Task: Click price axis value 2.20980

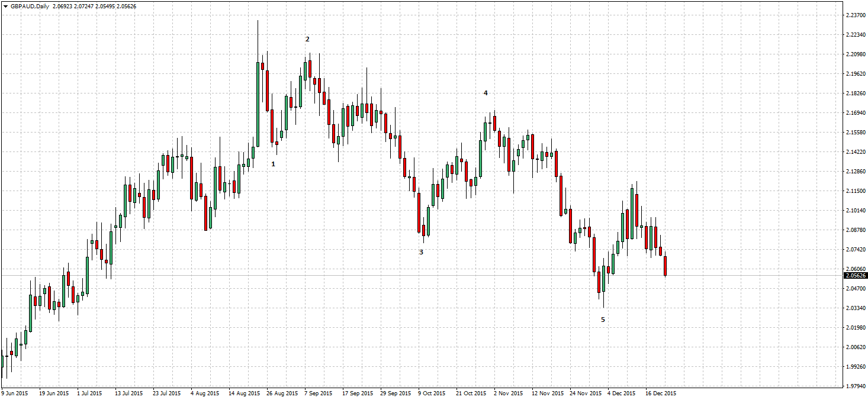Action: [x=855, y=54]
